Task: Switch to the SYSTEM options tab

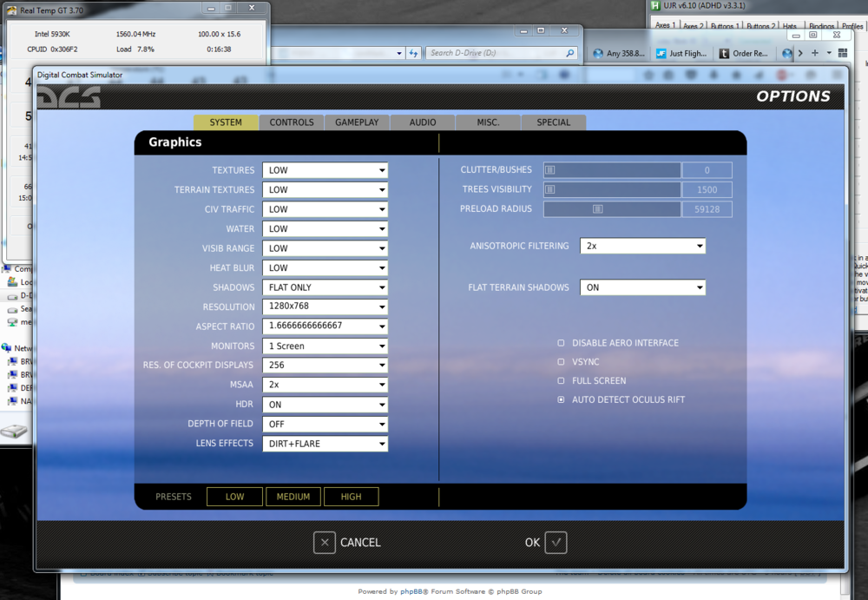Action: coord(226,122)
